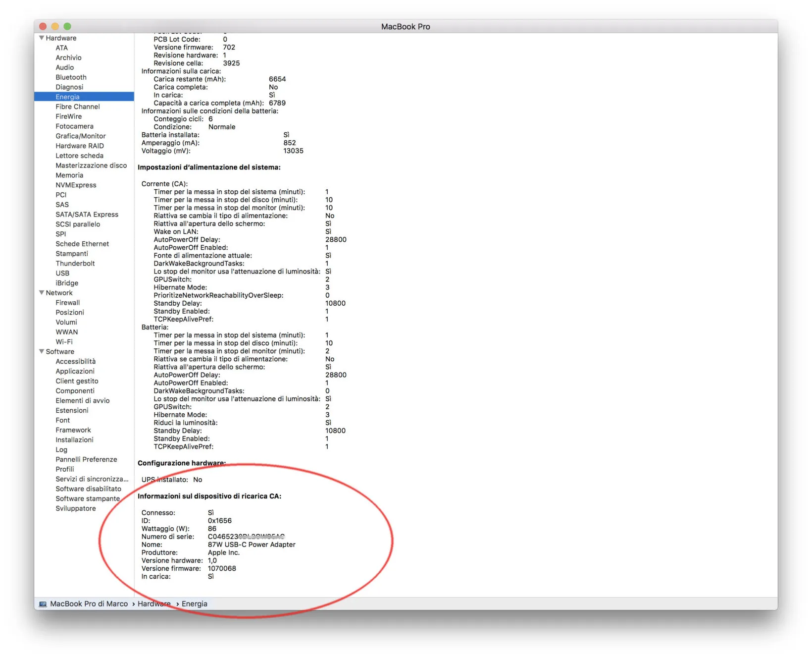Show Memoria information
The image size is (812, 659).
click(x=69, y=175)
